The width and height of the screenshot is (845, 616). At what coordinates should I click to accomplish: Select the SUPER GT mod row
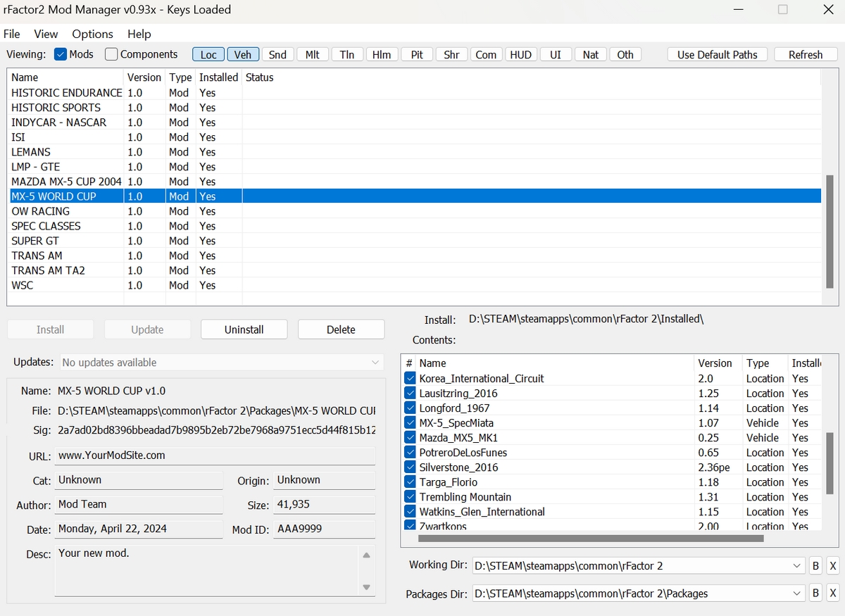415,241
